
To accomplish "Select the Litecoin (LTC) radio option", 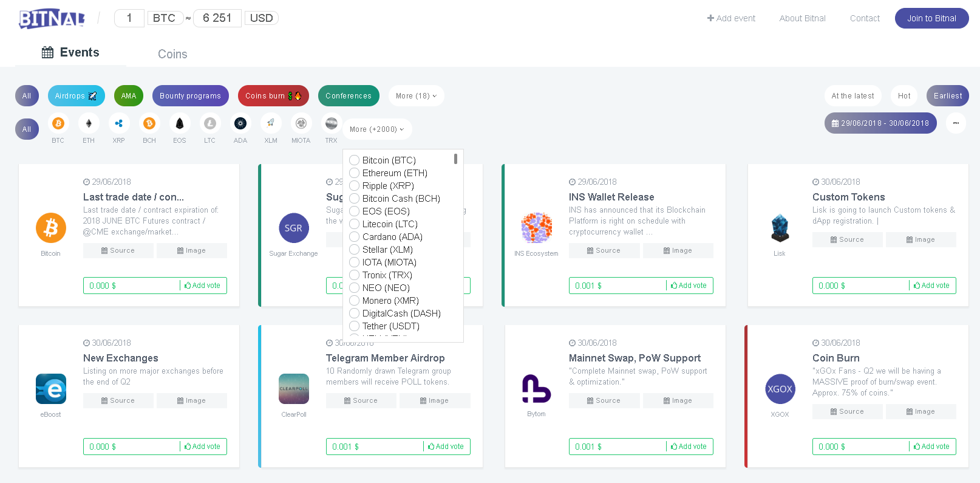I will (x=355, y=224).
